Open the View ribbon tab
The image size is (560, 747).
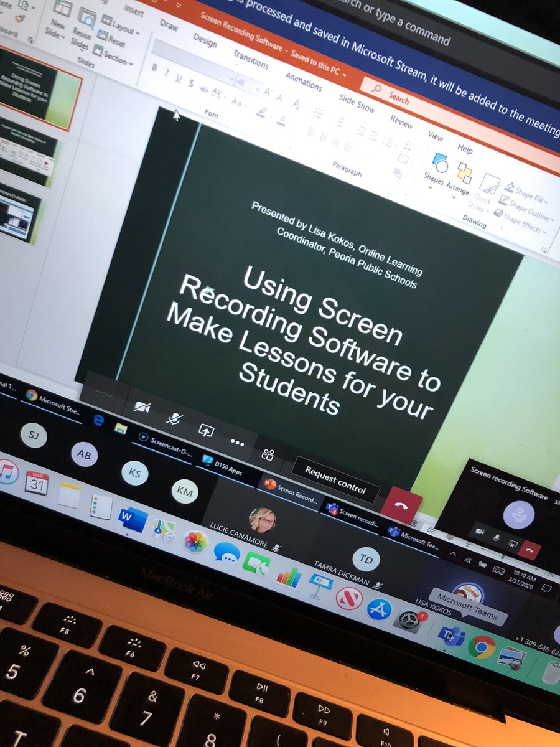[x=435, y=136]
